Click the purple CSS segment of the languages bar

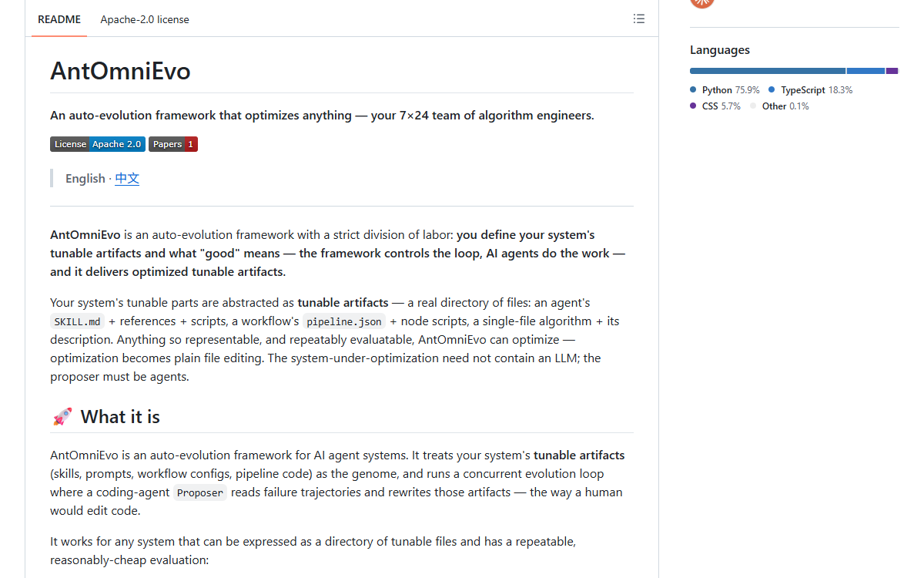coord(892,71)
